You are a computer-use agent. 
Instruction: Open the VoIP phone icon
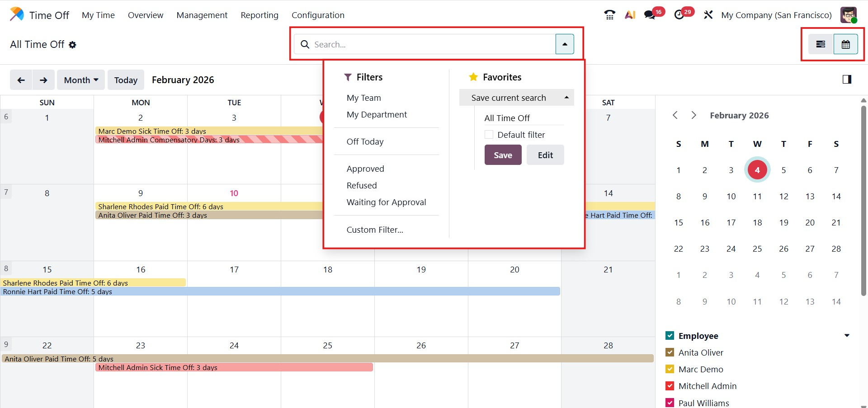pyautogui.click(x=609, y=15)
